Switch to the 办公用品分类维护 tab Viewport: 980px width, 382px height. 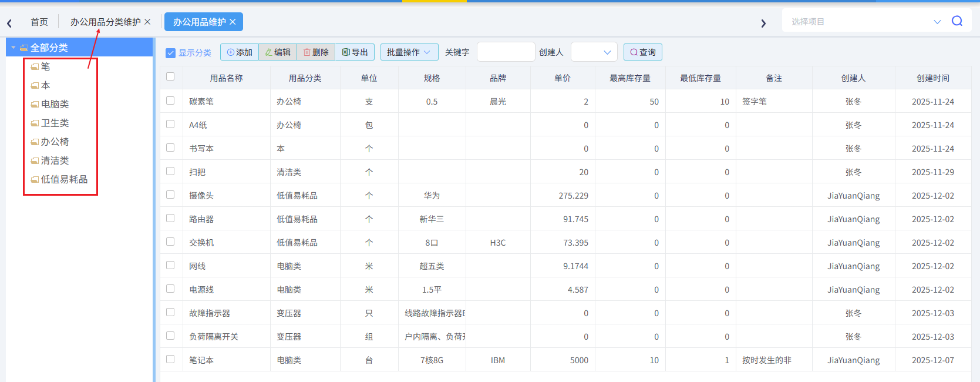coord(106,22)
